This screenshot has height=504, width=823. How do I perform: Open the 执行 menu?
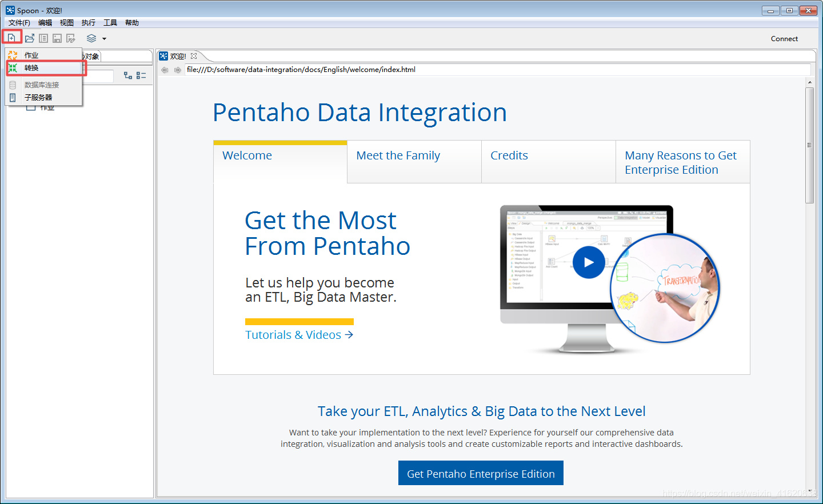[x=89, y=23]
